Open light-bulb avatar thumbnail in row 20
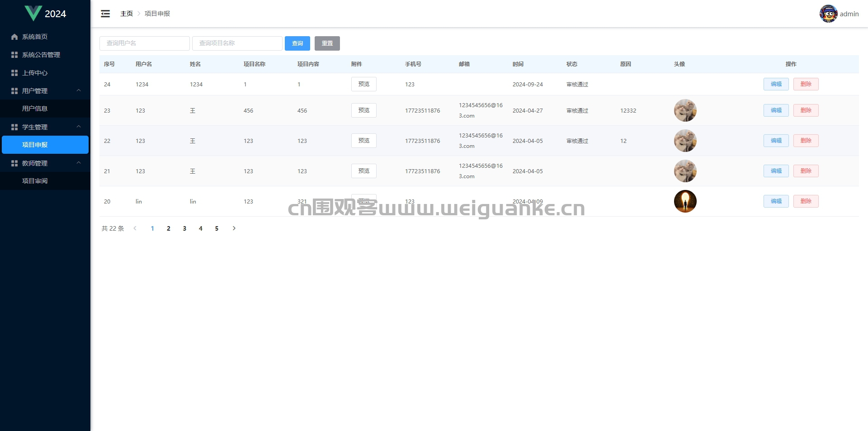Viewport: 868px width, 431px height. click(685, 201)
